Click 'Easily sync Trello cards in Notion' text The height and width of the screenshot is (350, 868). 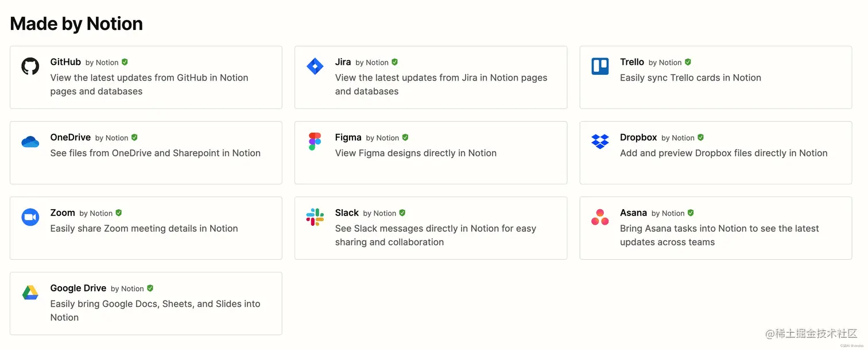click(x=691, y=78)
